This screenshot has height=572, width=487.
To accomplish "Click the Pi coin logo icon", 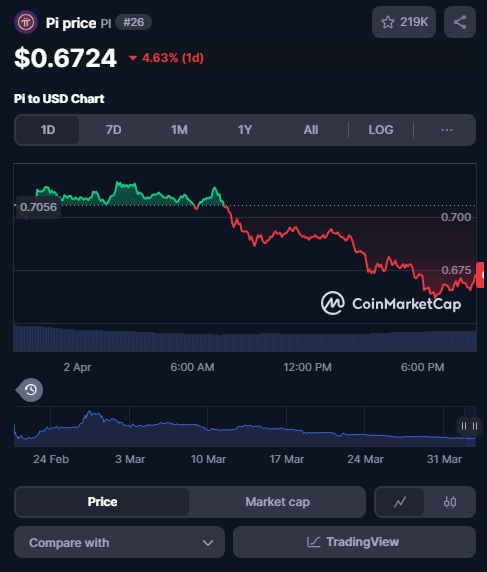I will pos(26,22).
